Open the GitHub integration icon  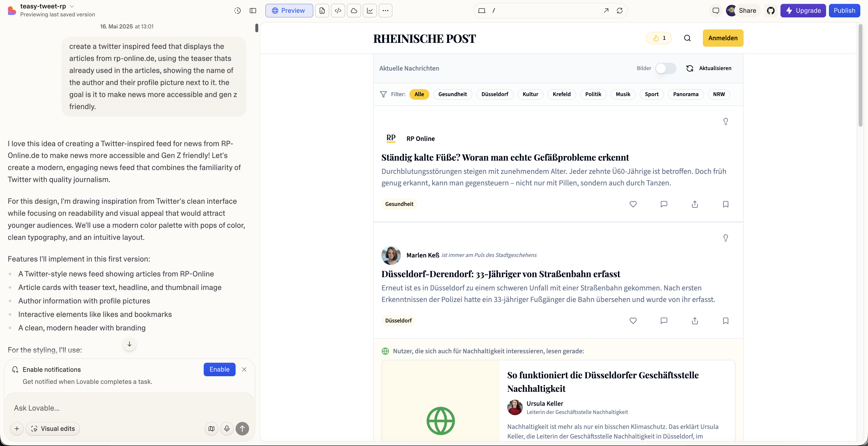(771, 10)
